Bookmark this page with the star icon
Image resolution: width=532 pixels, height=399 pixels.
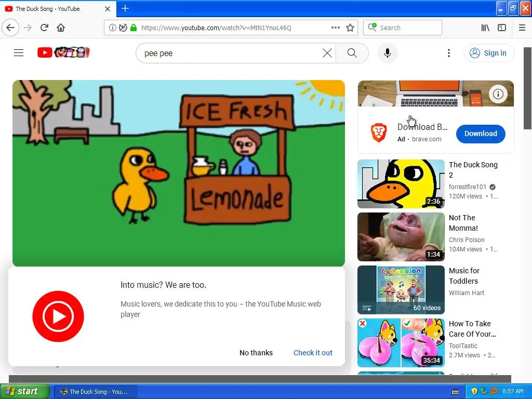350,28
